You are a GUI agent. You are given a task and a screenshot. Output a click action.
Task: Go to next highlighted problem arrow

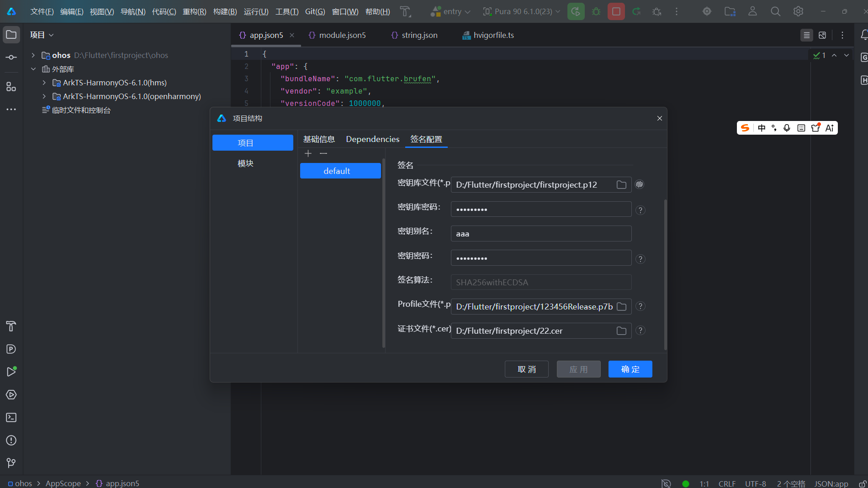[847, 55]
